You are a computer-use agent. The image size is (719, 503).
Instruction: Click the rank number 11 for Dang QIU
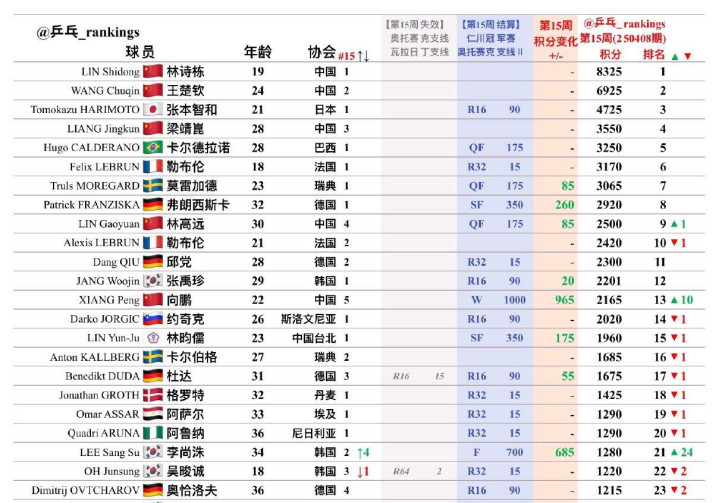click(660, 262)
